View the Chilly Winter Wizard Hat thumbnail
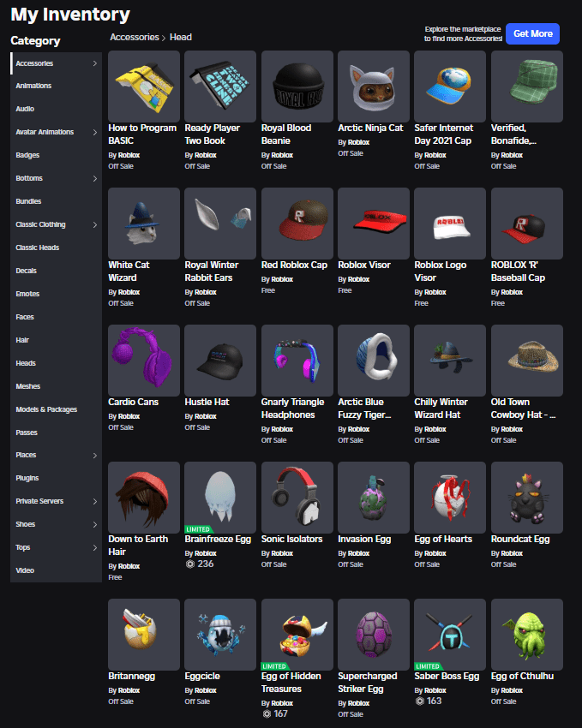The width and height of the screenshot is (582, 728). tap(450, 361)
